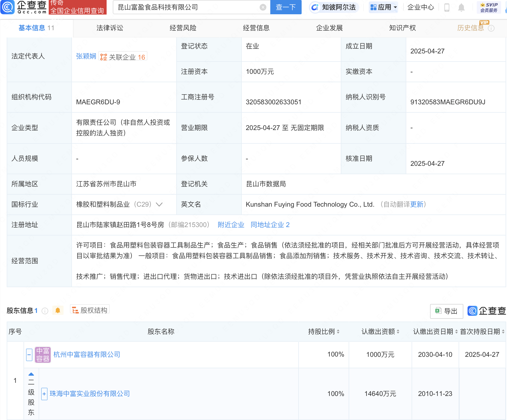Collapse 杭州中富容器有限公司 shareholder row
The height and width of the screenshot is (420, 507).
tap(29, 355)
